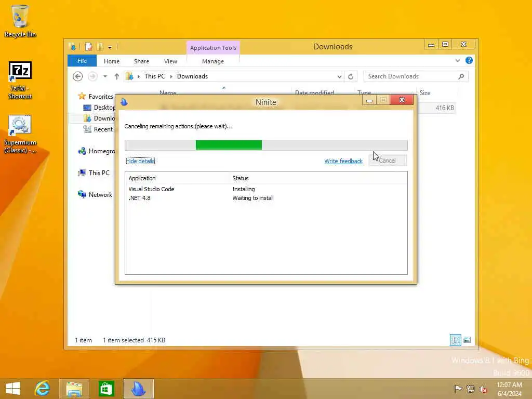Open Explorer help question mark icon
The image size is (532, 399).
(469, 60)
